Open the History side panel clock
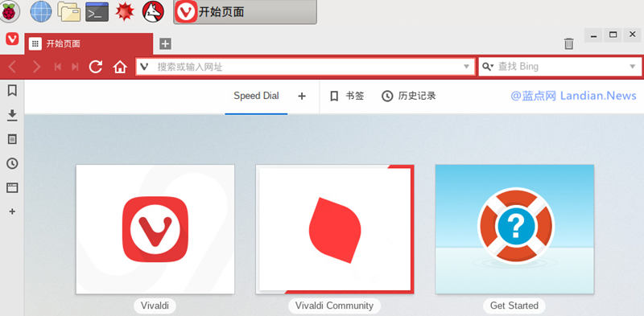 click(x=12, y=163)
